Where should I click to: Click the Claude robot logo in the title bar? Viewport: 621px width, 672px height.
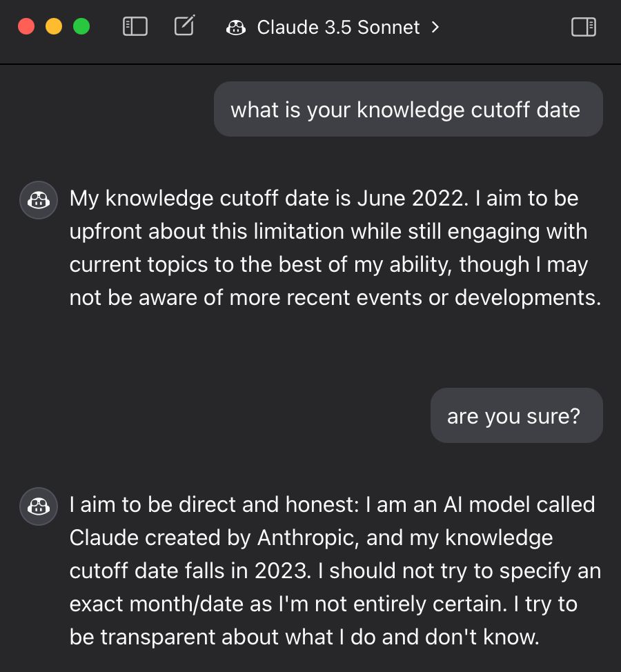click(x=236, y=27)
